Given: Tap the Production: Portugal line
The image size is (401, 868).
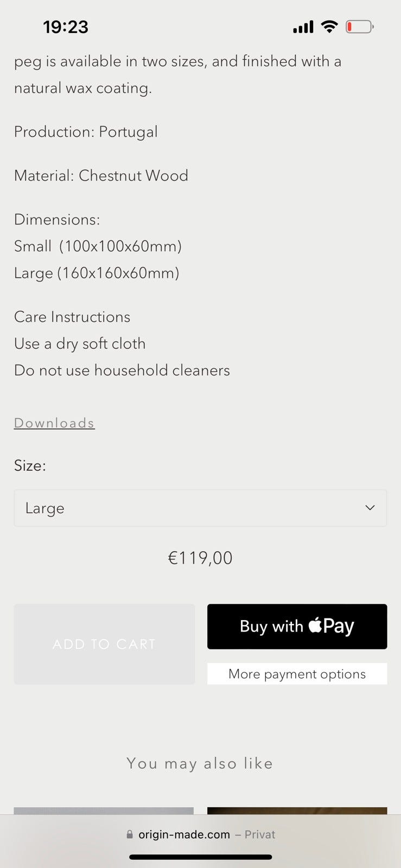Looking at the screenshot, I should pyautogui.click(x=86, y=132).
